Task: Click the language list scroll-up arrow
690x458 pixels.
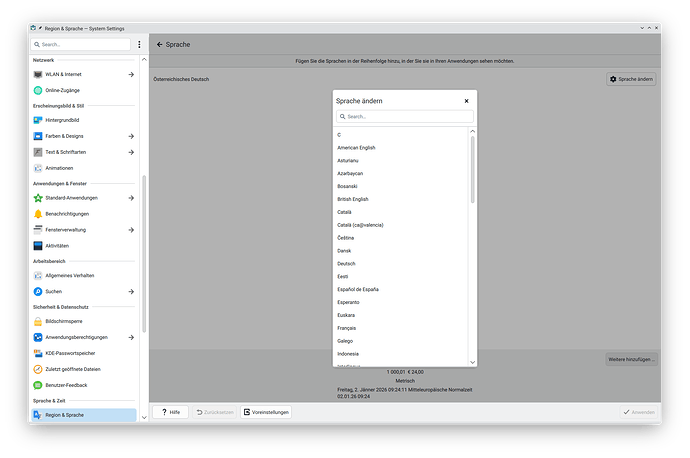Action: (x=473, y=131)
